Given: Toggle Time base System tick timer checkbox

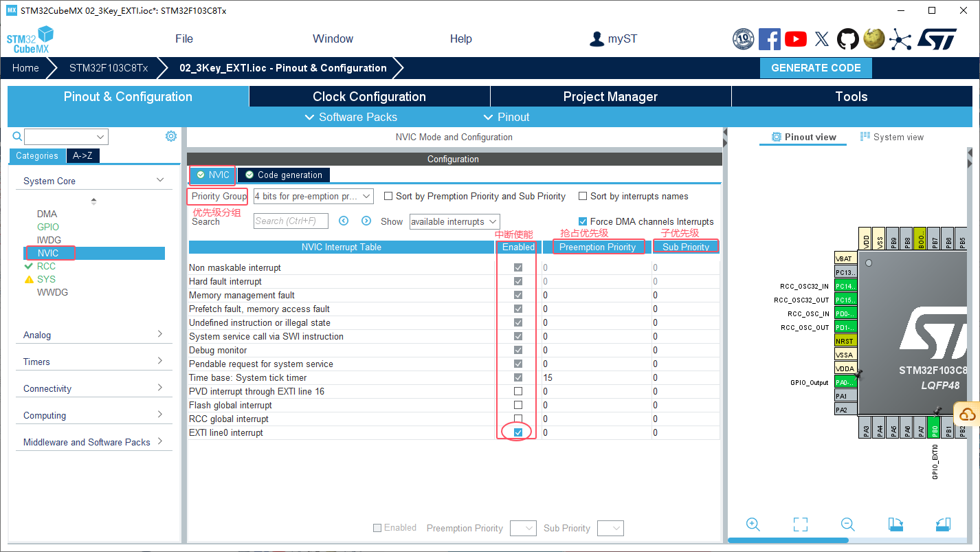Looking at the screenshot, I should (518, 377).
